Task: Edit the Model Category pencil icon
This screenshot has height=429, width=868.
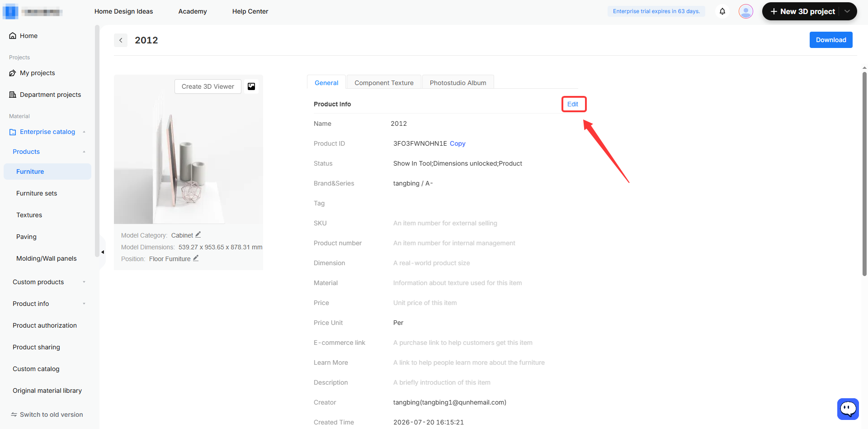Action: tap(198, 235)
